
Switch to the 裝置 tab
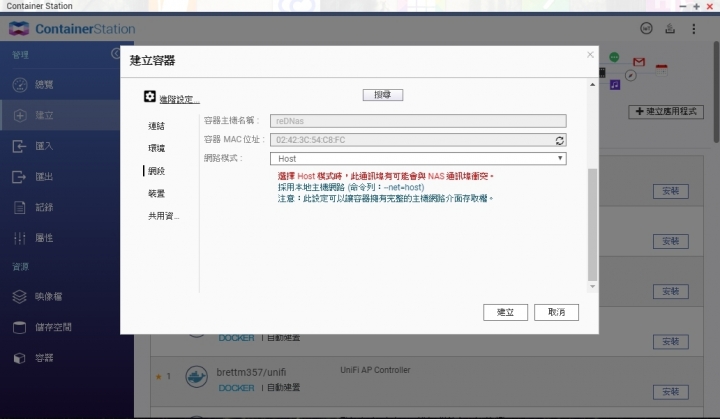(157, 193)
